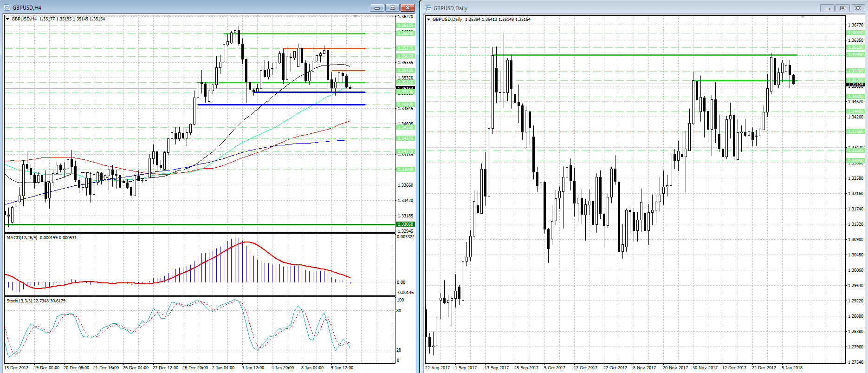Expand the triangle beside GBPUSD,H4 chart label
Viewport: 868px width, 373px height.
[x=8, y=19]
